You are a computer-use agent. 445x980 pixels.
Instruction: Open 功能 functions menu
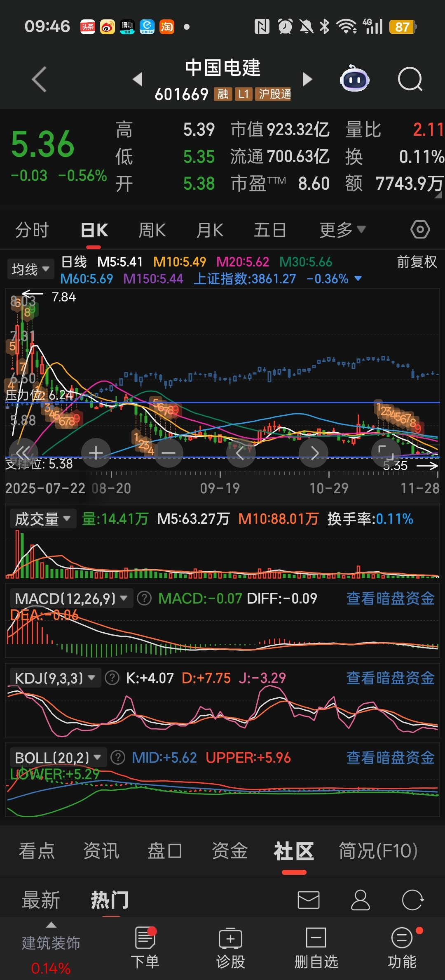(x=402, y=947)
